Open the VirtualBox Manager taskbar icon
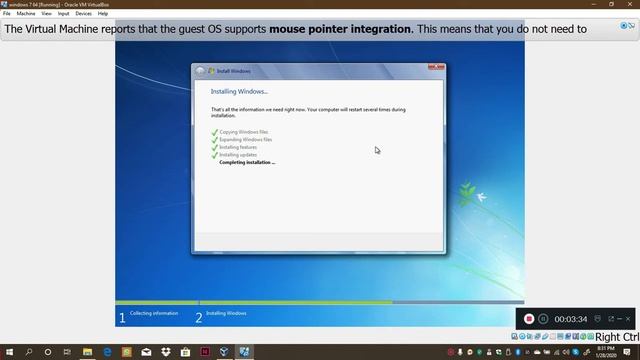640x360 pixels. click(224, 352)
